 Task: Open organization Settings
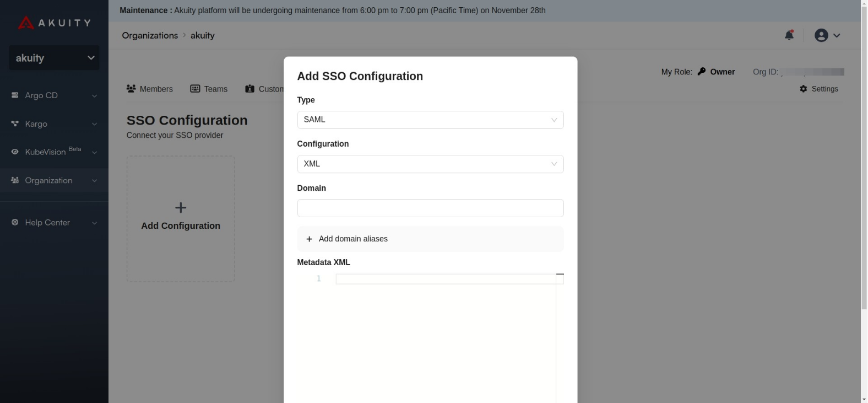tap(819, 89)
